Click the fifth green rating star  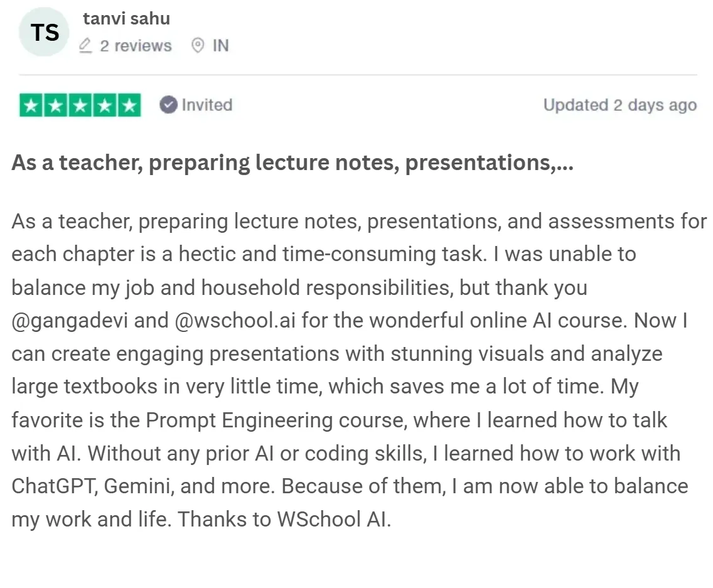129,105
